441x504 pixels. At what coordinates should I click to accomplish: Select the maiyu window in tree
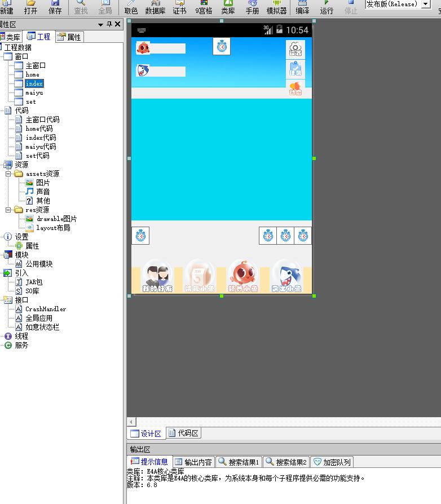coord(34,92)
